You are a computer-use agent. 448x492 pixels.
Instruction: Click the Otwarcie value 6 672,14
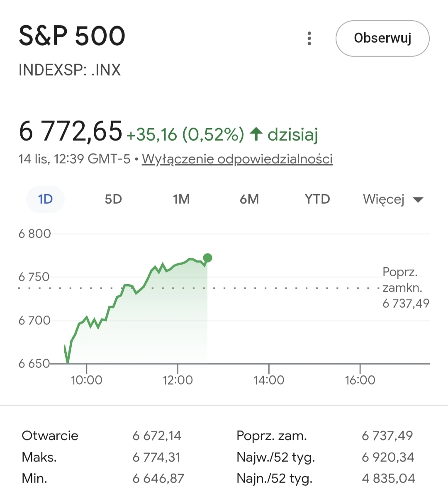point(157,436)
